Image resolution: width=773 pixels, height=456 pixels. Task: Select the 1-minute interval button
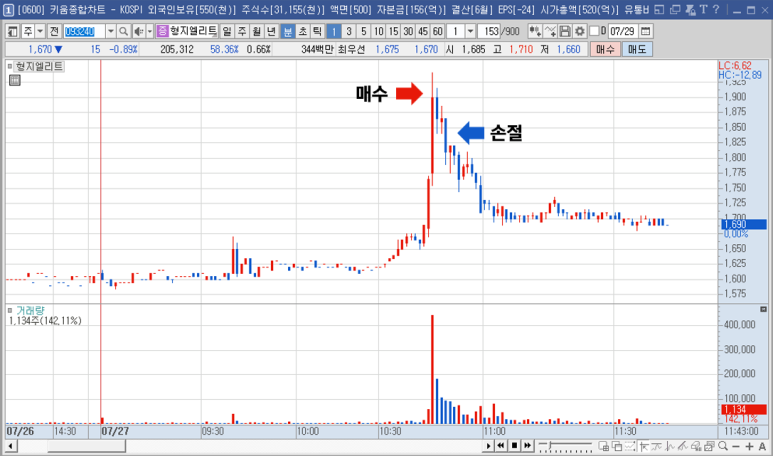334,32
